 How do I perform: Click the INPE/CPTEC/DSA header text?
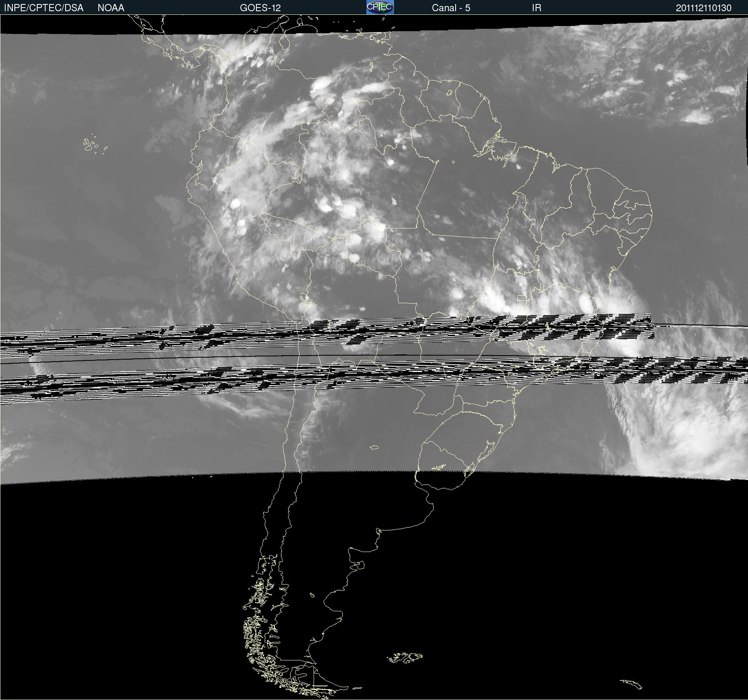(44, 8)
